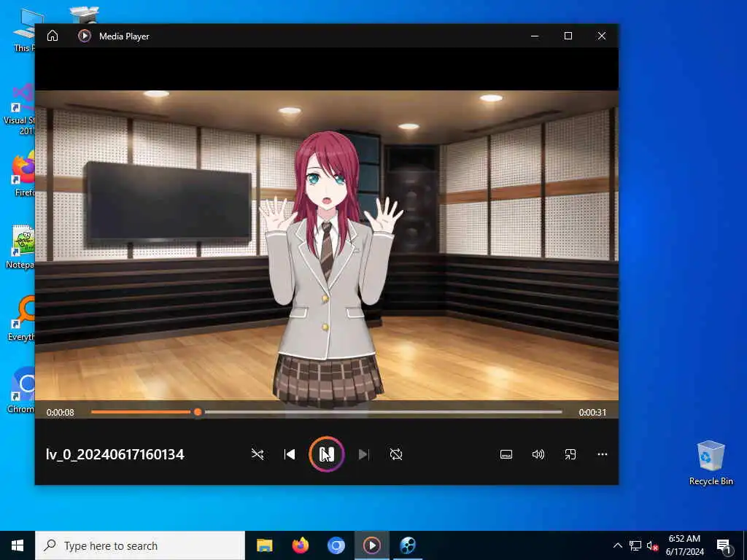This screenshot has height=560, width=747.
Task: Show hidden system tray icons
Action: coord(617,545)
